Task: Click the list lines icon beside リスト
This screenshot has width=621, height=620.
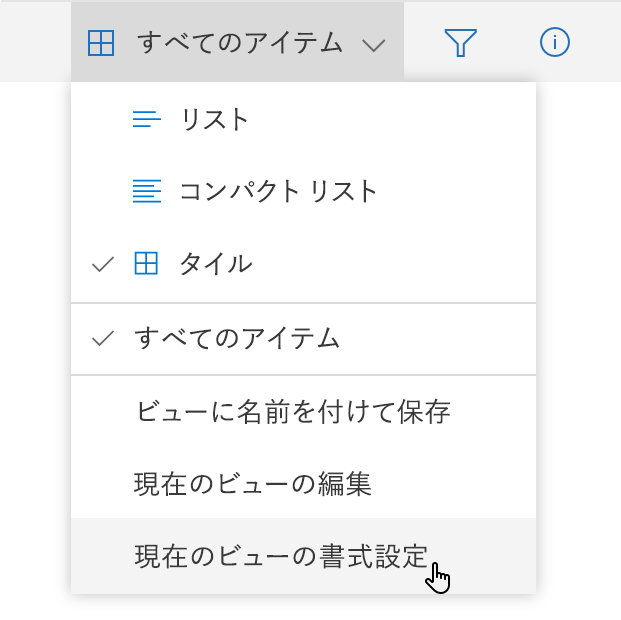Action: click(x=147, y=119)
